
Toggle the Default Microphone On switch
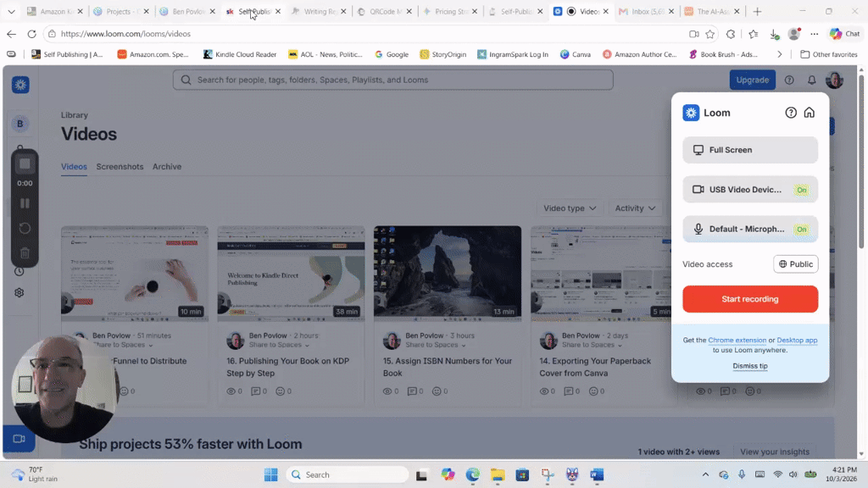(x=802, y=229)
